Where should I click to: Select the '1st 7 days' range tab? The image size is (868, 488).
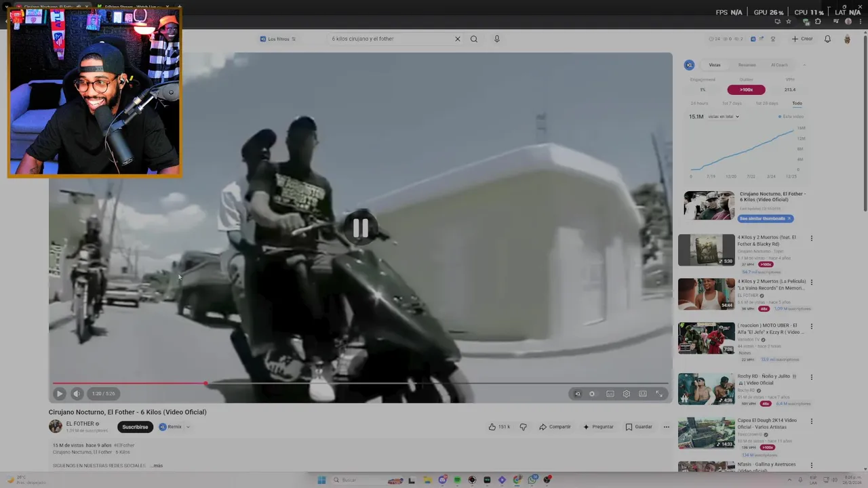[732, 103]
